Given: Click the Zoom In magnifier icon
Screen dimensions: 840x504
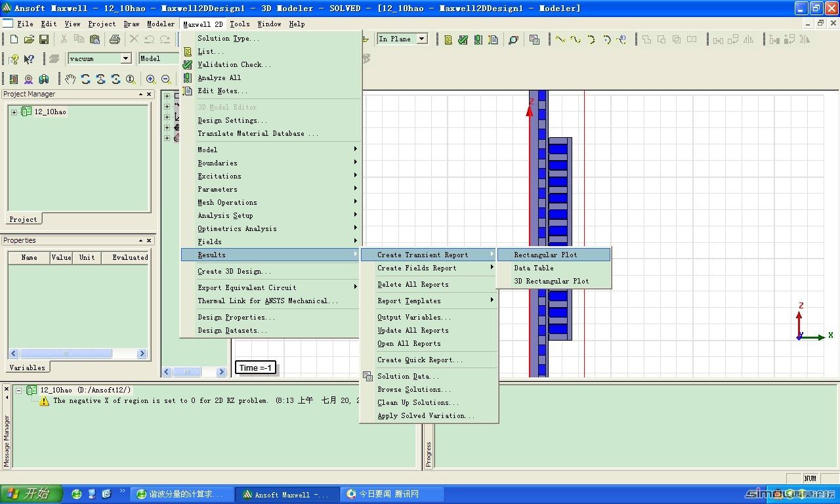Looking at the screenshot, I should click(x=151, y=79).
